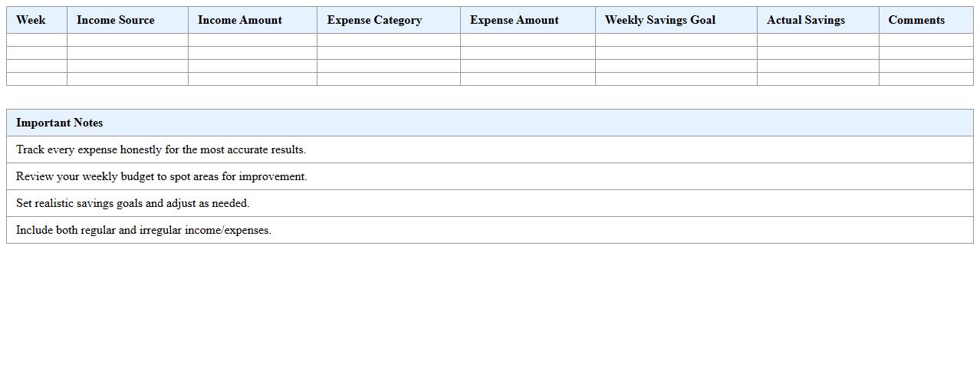Select the note about setting realistic savings goals

[133, 203]
